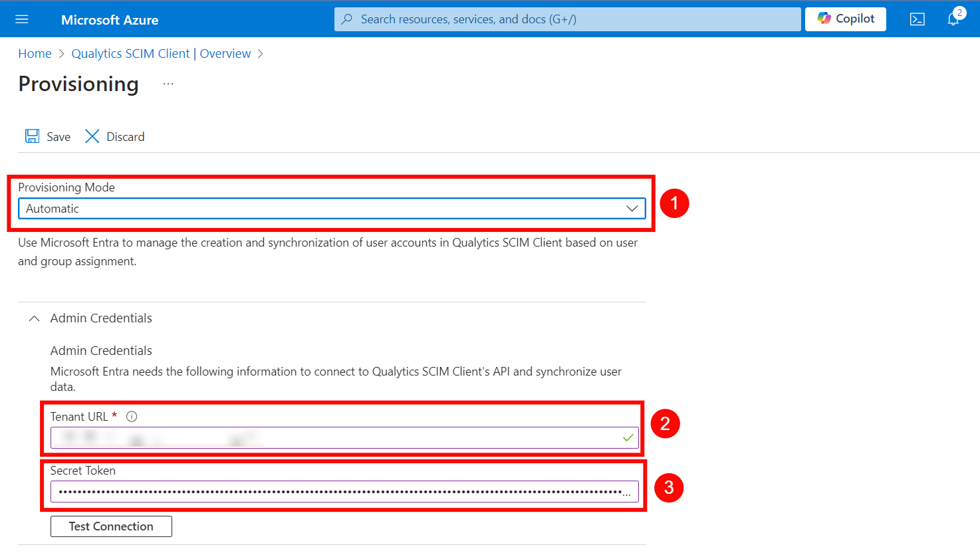Collapse the Admin Credentials section

(35, 318)
